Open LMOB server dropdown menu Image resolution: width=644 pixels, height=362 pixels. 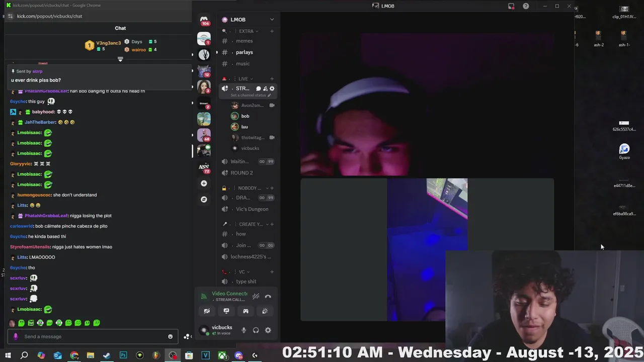pos(272,20)
